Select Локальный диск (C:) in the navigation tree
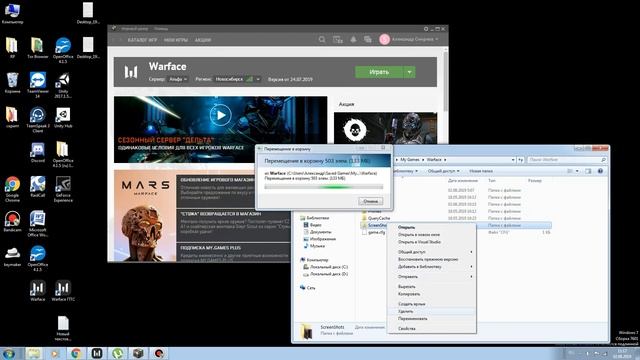Viewport: 640px width, 360px height. [x=325, y=267]
